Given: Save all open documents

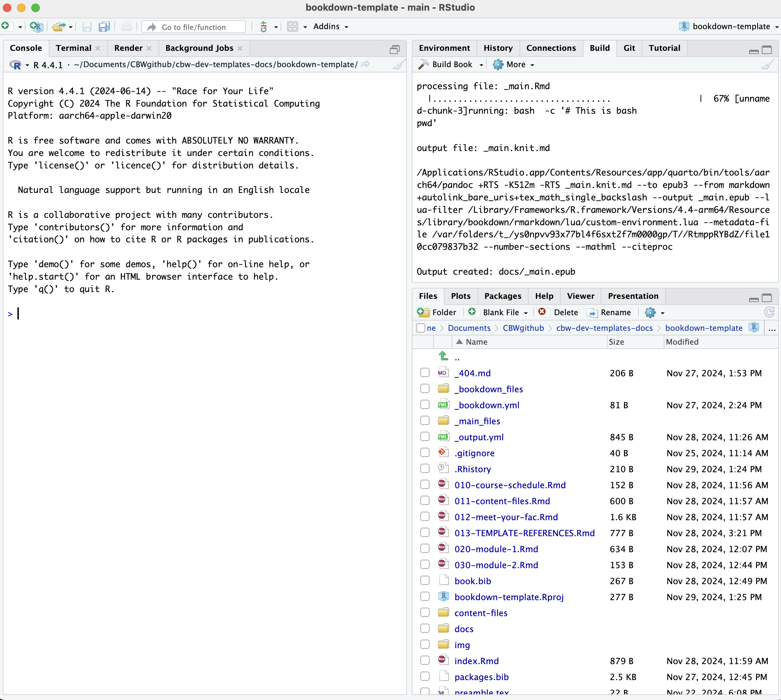Looking at the screenshot, I should 104,27.
